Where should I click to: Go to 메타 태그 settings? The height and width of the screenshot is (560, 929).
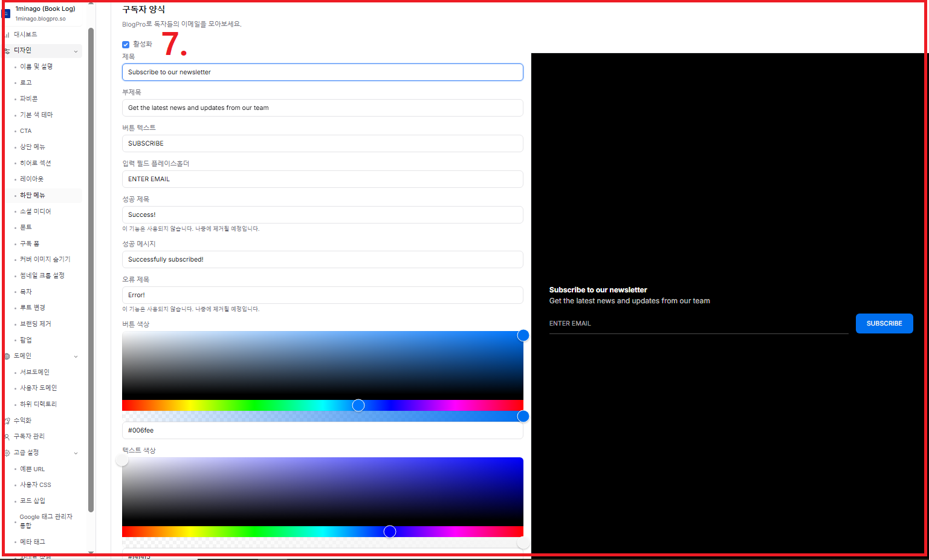[33, 542]
